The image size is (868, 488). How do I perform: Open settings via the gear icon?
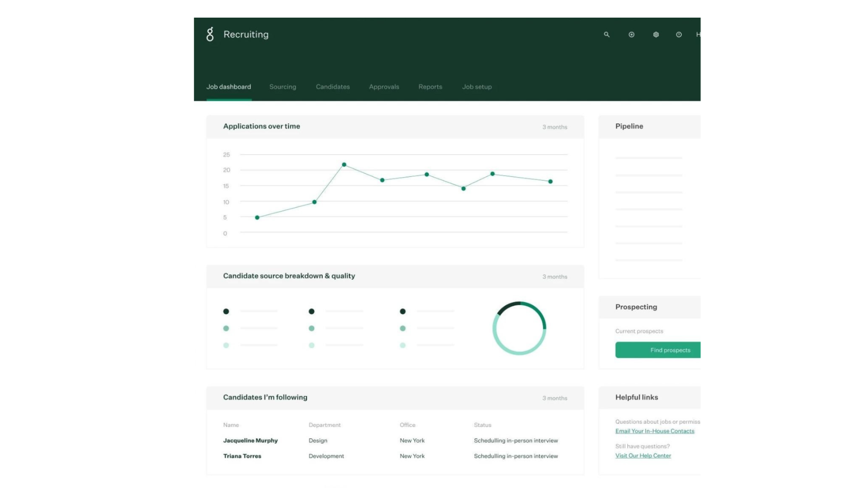click(x=656, y=34)
